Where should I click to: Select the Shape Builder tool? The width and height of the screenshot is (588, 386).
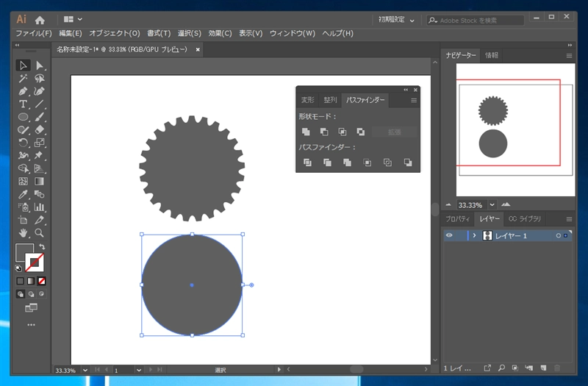point(24,168)
